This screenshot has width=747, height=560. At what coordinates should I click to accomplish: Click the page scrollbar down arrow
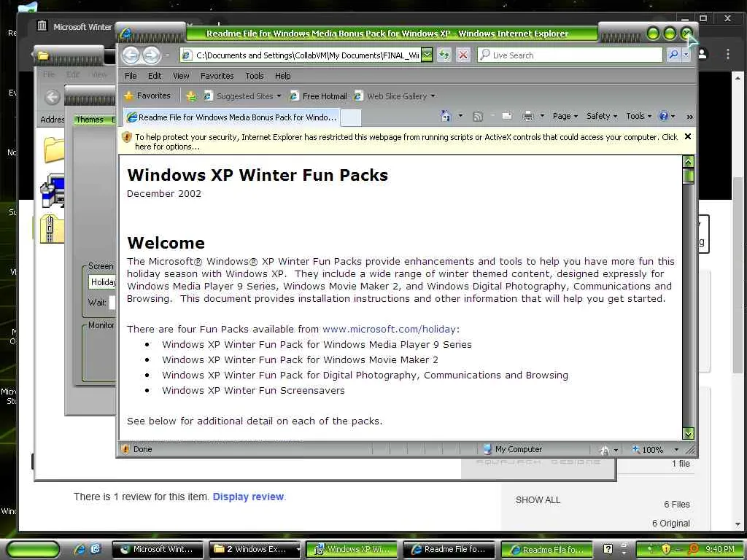click(688, 433)
